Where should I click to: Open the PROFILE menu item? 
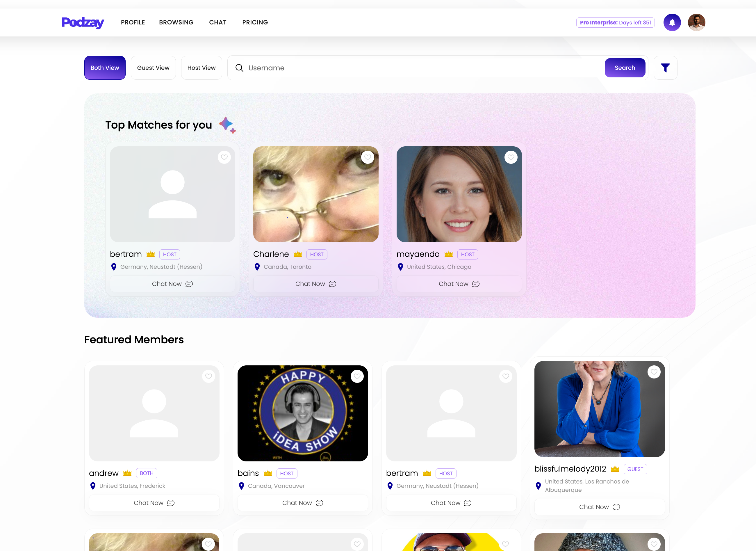click(x=133, y=22)
